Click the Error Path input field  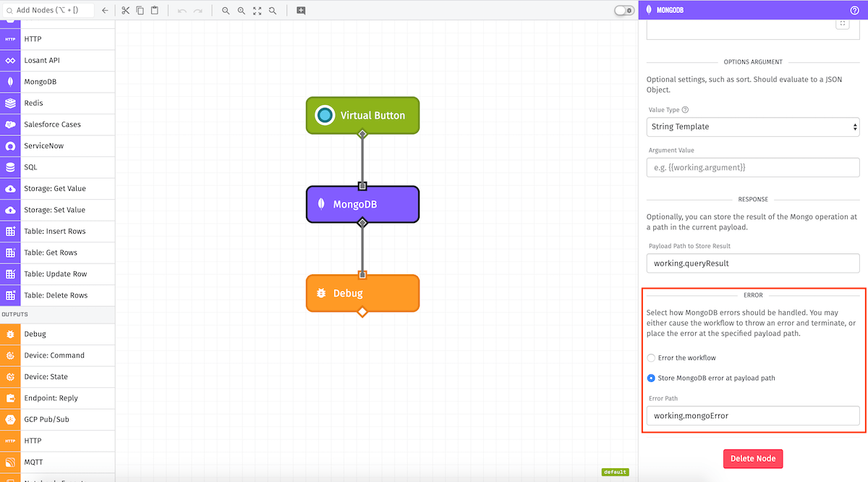point(752,415)
